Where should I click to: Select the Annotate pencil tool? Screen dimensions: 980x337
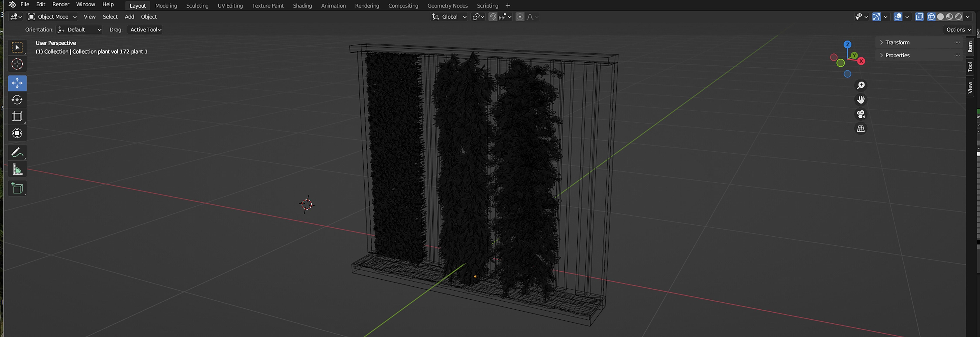(17, 152)
